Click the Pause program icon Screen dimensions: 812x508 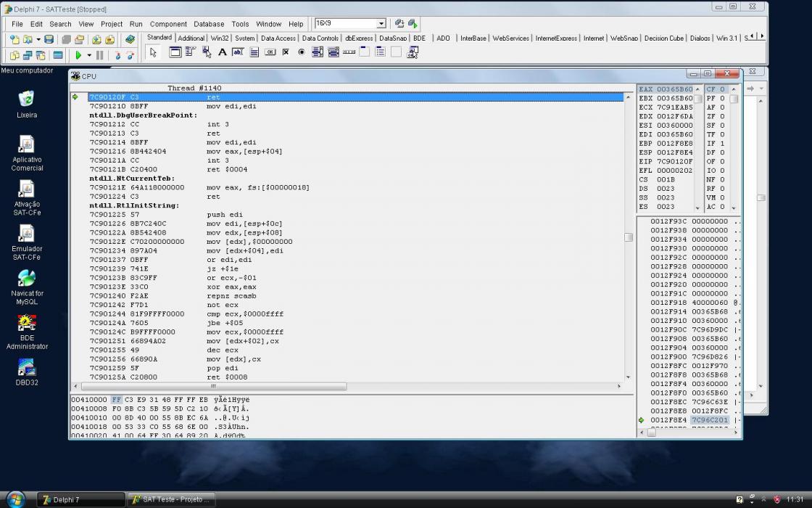click(x=100, y=55)
